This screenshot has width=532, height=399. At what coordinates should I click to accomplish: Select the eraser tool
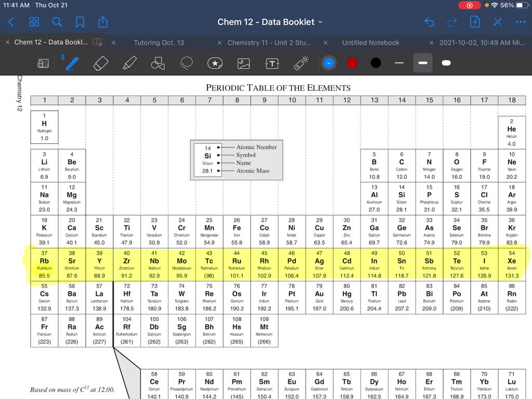point(100,63)
